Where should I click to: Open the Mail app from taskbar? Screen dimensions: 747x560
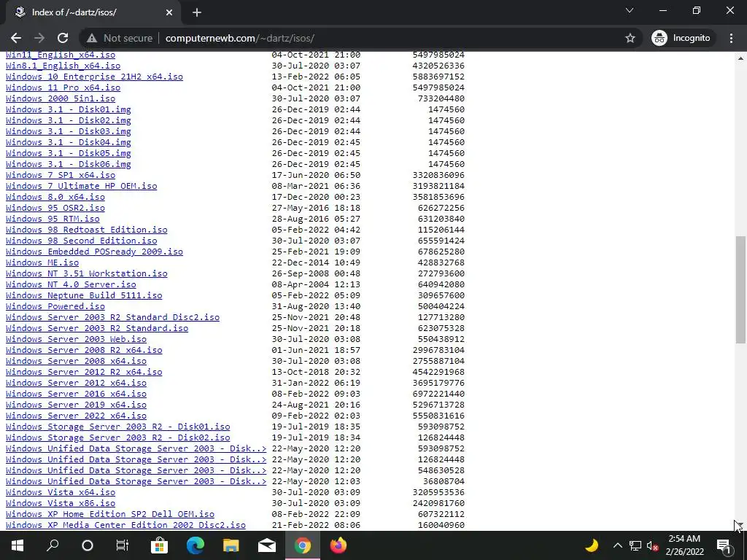click(267, 545)
